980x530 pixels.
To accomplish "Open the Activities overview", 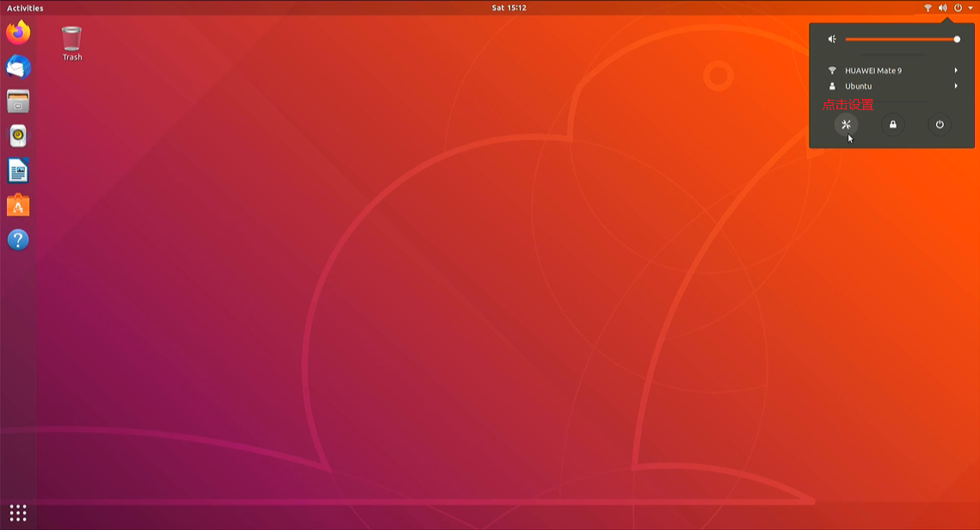I will (25, 8).
